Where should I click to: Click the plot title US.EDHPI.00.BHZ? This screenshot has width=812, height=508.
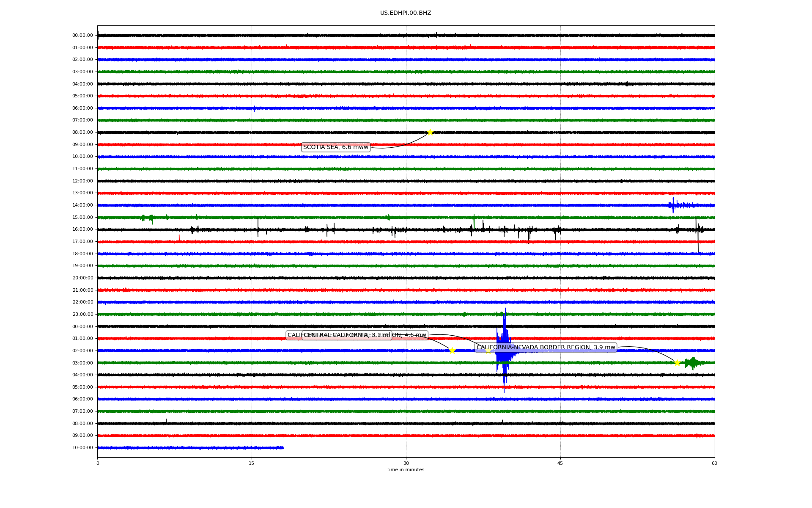click(x=406, y=13)
